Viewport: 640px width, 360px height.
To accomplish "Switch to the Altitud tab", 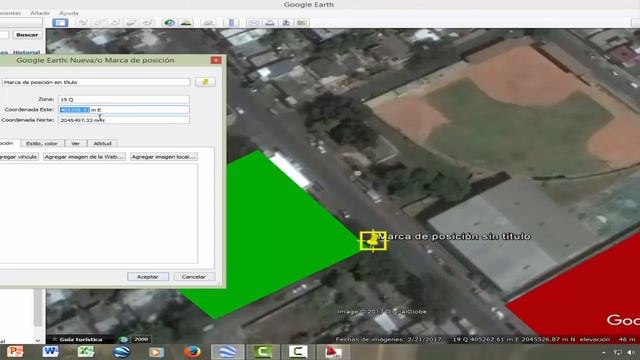I will 102,143.
